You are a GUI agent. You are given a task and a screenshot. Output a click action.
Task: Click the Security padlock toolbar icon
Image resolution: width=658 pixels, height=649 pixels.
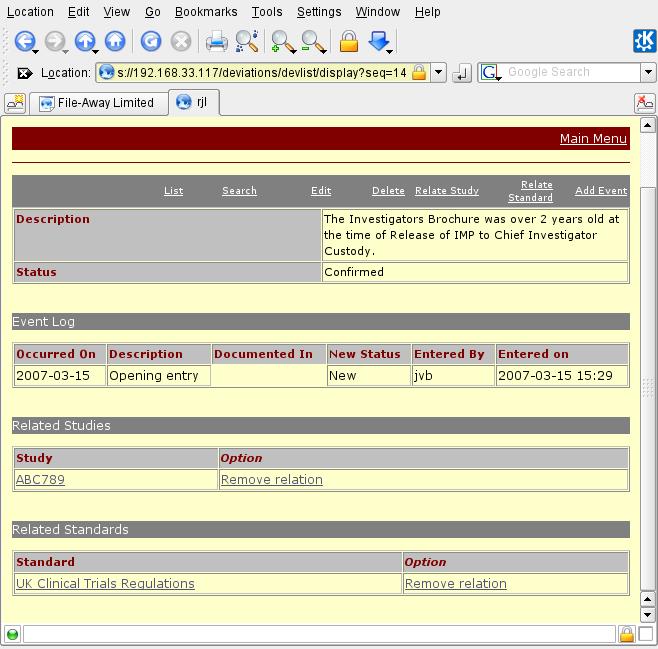[349, 41]
